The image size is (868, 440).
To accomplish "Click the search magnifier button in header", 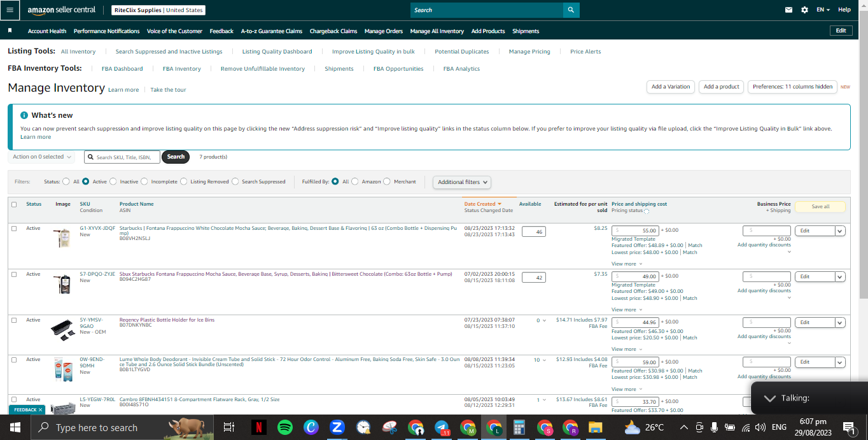I will point(571,10).
